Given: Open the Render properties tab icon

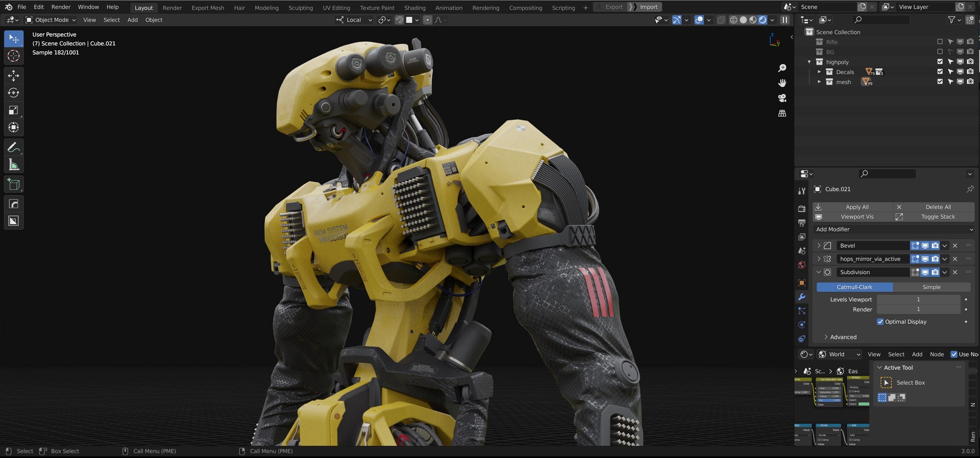Looking at the screenshot, I should click(x=802, y=209).
